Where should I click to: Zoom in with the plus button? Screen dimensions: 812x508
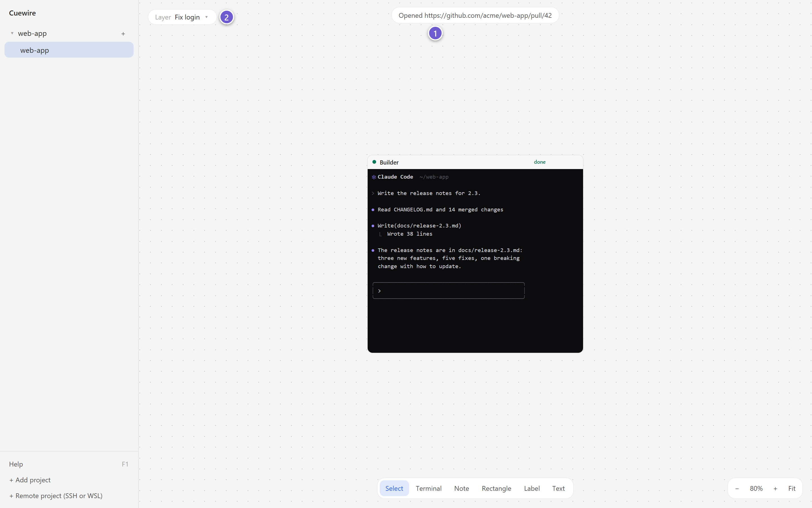click(x=775, y=489)
